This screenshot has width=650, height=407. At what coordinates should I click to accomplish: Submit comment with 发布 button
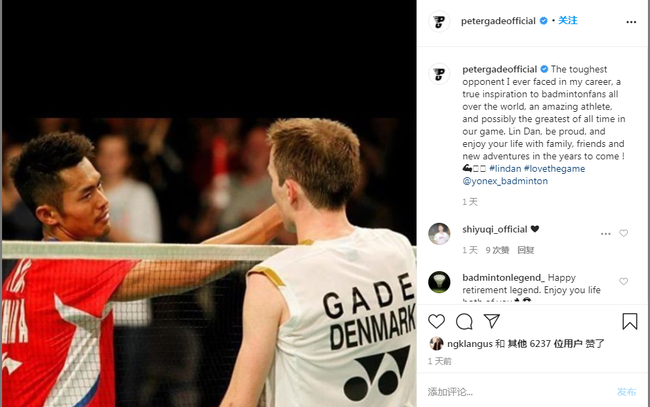[626, 392]
